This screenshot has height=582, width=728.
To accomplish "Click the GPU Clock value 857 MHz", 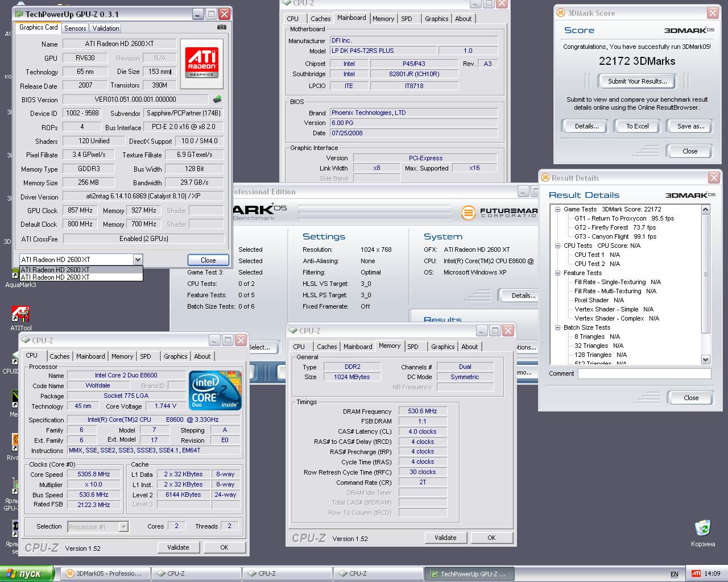I will [80, 210].
